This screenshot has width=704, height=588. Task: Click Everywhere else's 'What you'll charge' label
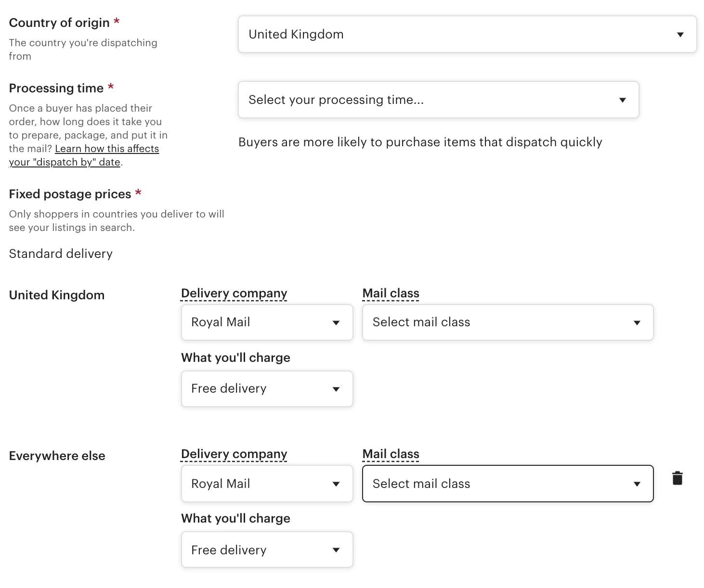click(235, 518)
